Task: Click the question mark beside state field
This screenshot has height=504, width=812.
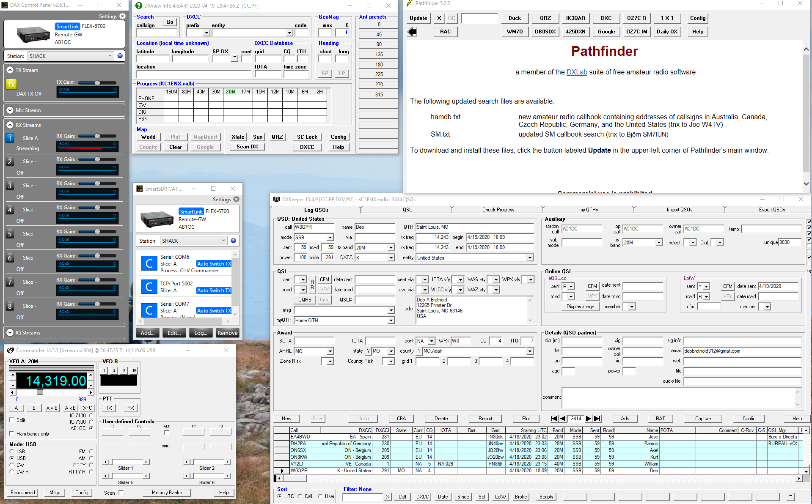Action: [x=368, y=351]
